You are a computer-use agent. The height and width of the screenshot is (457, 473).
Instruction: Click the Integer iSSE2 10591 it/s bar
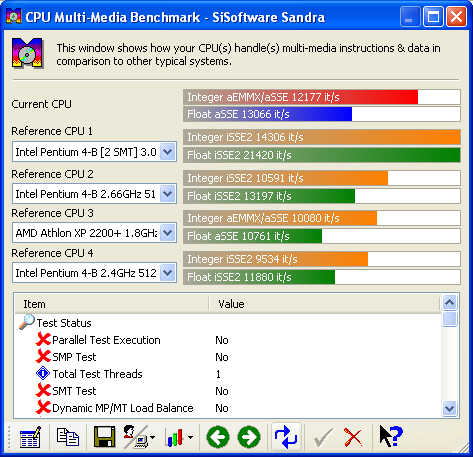pyautogui.click(x=322, y=178)
